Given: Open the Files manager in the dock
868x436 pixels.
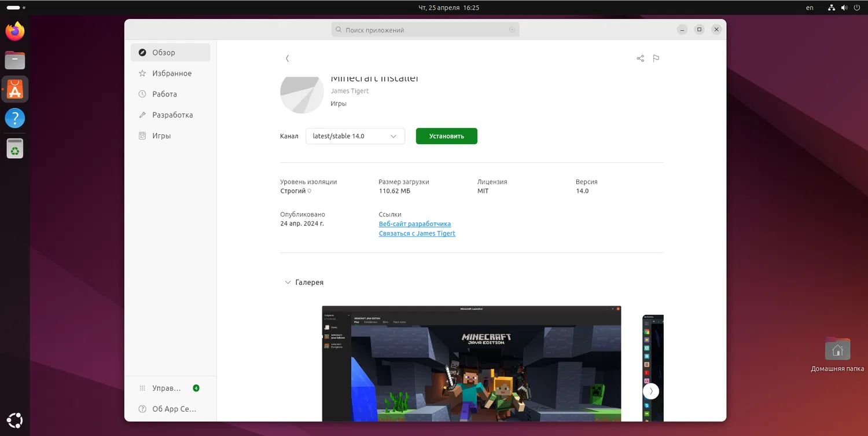Looking at the screenshot, I should (x=15, y=60).
